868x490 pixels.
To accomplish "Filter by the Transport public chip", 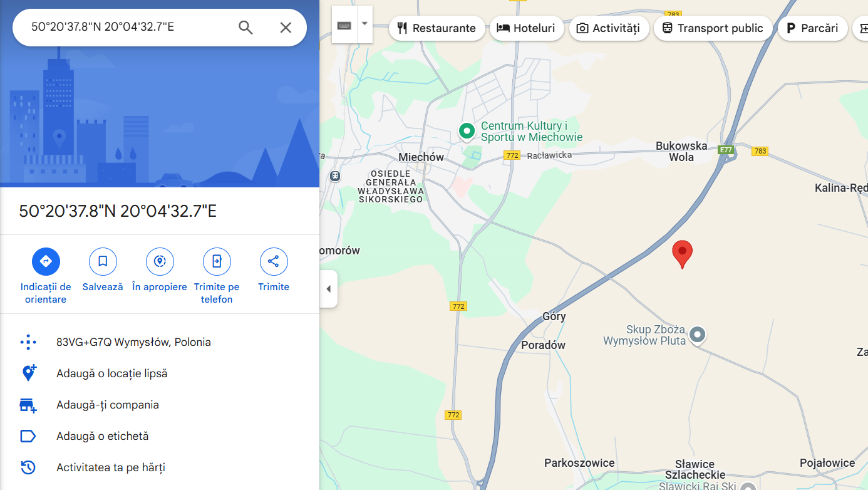I will click(x=713, y=28).
